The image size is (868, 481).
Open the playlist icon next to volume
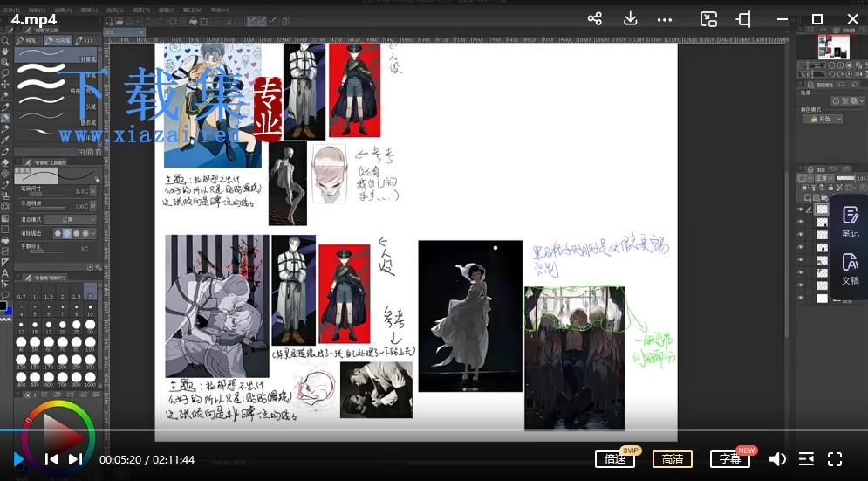(807, 459)
